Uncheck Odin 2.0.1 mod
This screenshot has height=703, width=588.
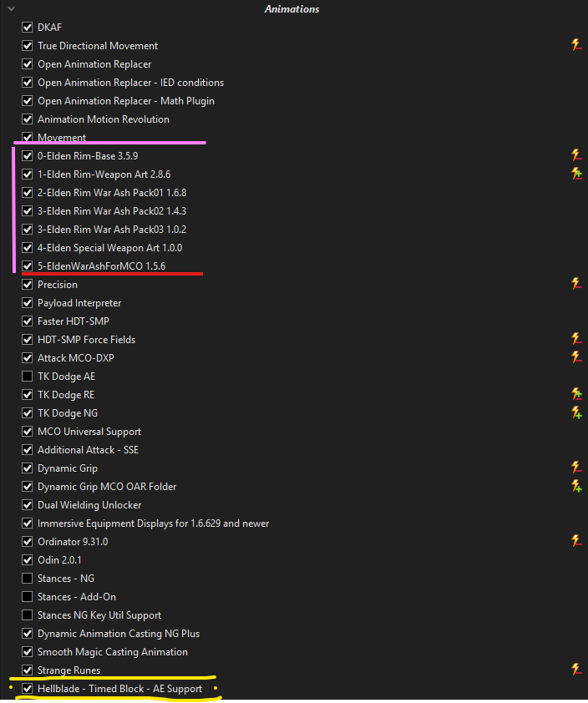(x=28, y=560)
